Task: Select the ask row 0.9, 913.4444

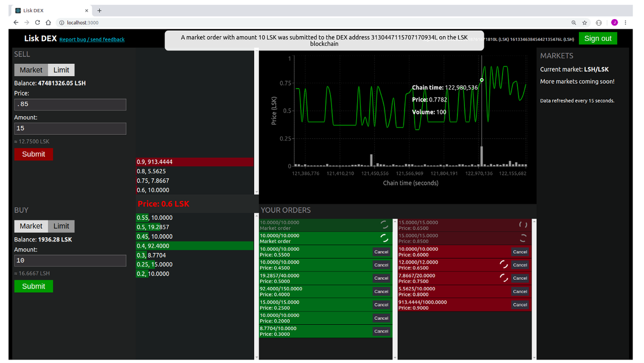Action: tap(195, 162)
